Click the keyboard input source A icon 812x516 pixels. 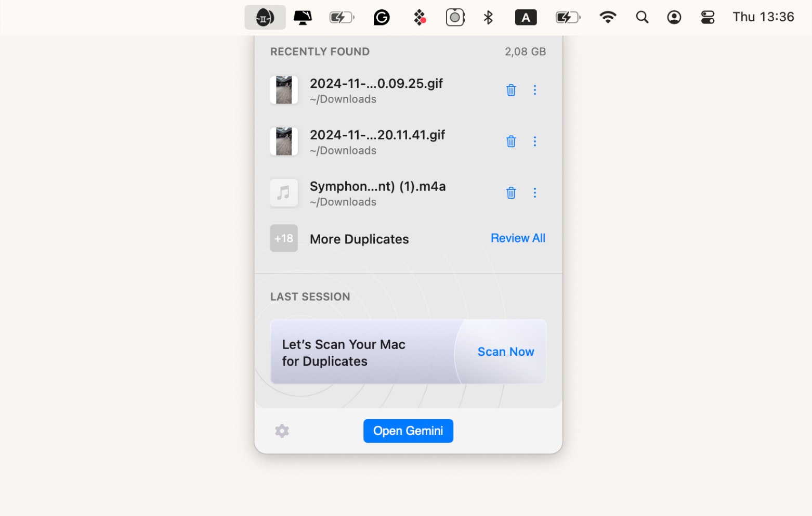[x=526, y=18]
